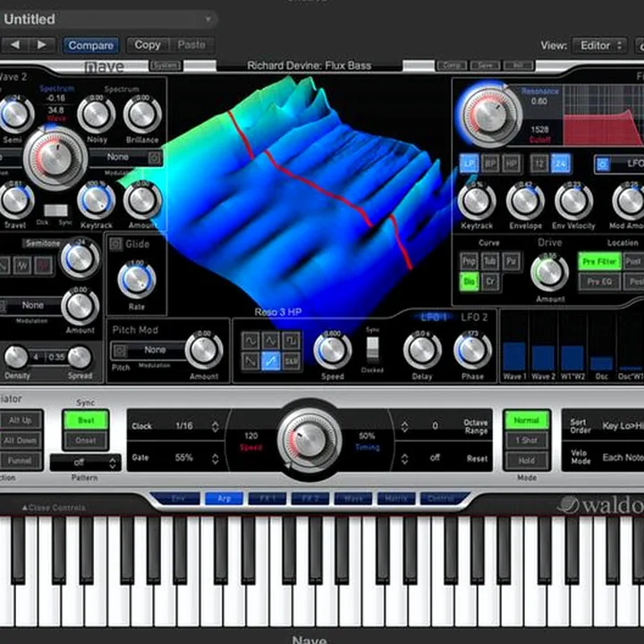Click the filter Envelope knob
Screen dimensions: 644x644
coord(525,201)
